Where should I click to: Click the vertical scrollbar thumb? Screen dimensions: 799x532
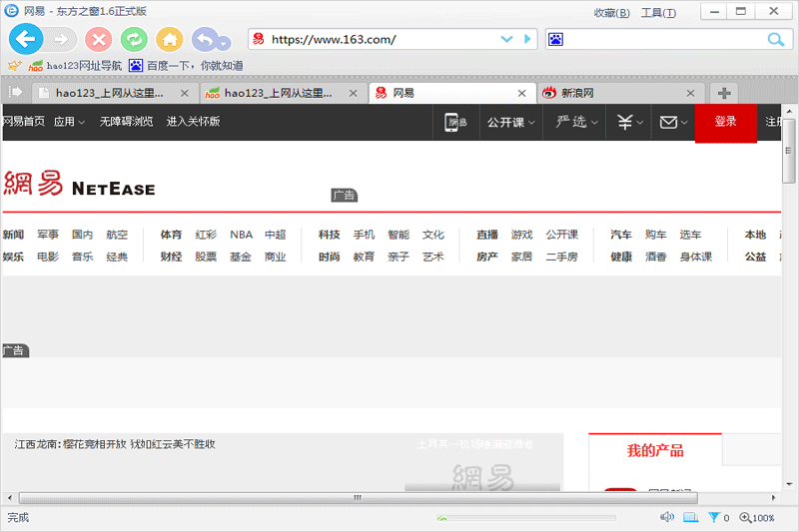pyautogui.click(x=789, y=151)
